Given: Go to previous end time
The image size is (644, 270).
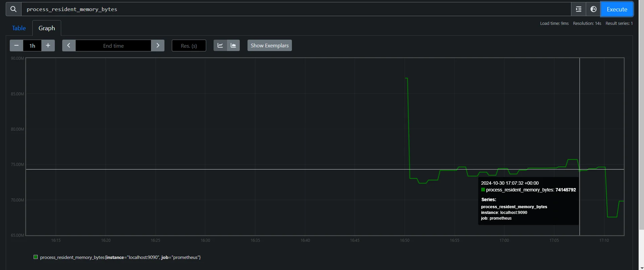Looking at the screenshot, I should tap(69, 45).
